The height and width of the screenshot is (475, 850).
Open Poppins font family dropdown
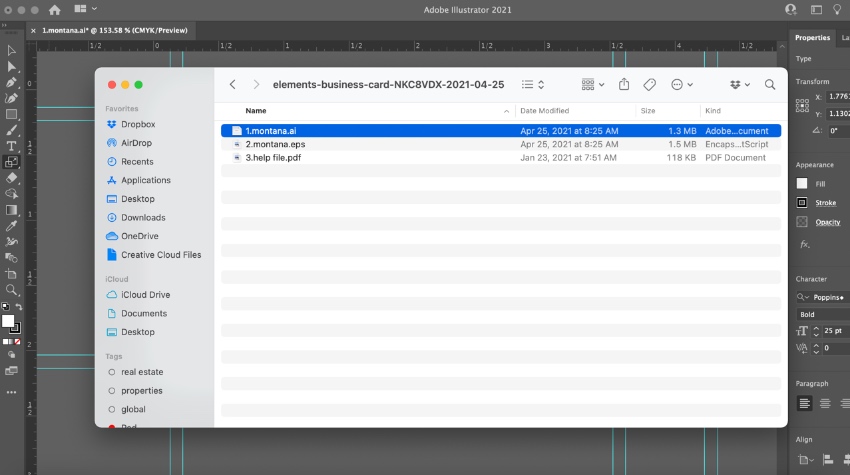(x=822, y=297)
